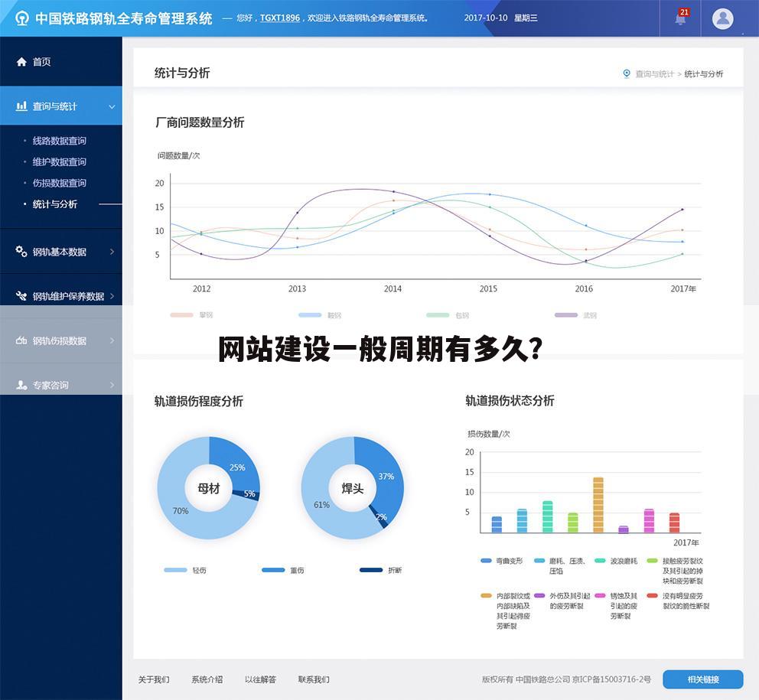759x700 pixels.
Task: Click the location pin in the breadcrumb
Action: 627,73
